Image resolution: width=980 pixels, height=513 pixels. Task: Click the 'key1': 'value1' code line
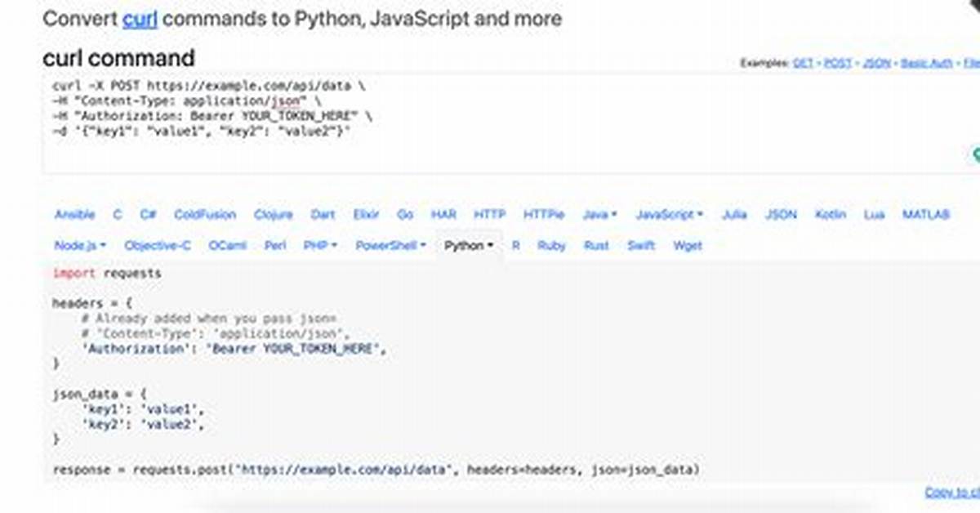click(142, 409)
